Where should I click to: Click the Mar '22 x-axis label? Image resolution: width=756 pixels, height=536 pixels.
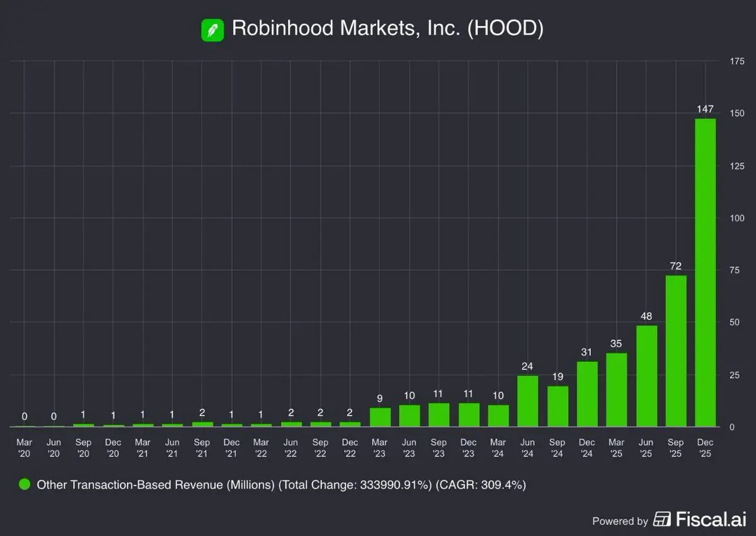click(261, 448)
